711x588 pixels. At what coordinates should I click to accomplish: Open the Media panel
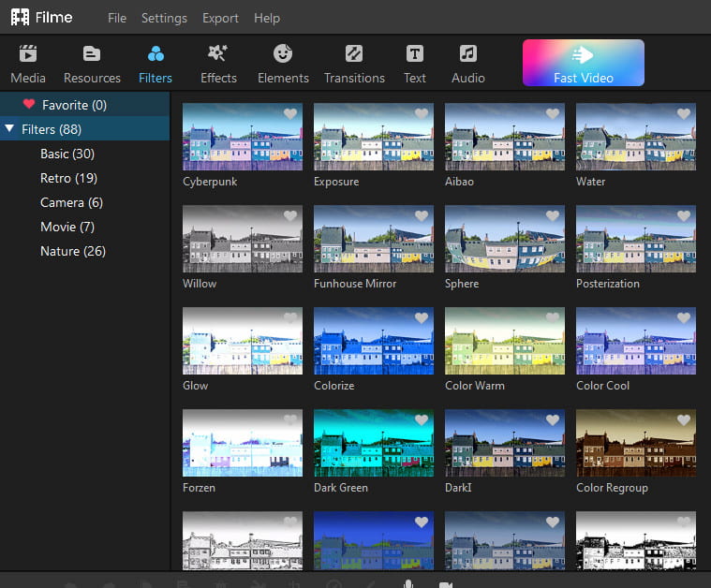click(28, 64)
